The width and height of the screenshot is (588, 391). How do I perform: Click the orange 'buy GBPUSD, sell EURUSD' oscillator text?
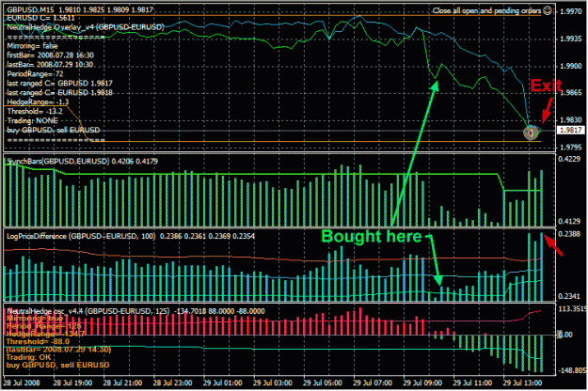pos(57,366)
